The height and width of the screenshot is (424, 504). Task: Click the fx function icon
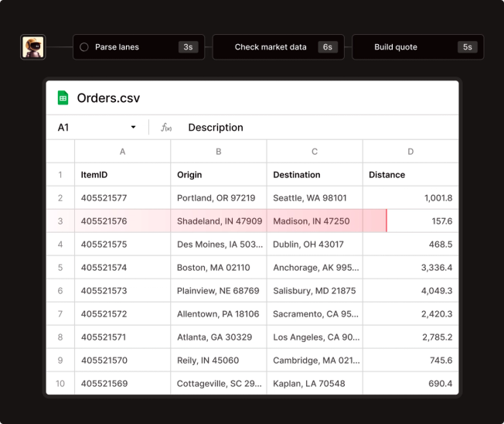click(166, 128)
